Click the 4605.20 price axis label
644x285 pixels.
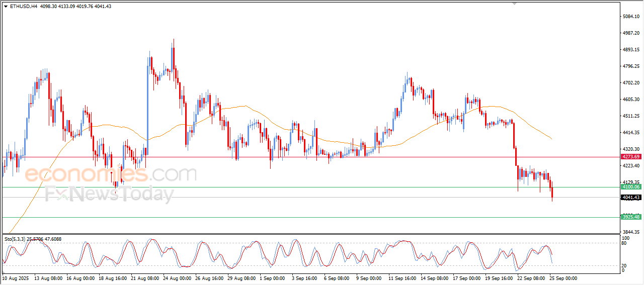tap(630, 100)
